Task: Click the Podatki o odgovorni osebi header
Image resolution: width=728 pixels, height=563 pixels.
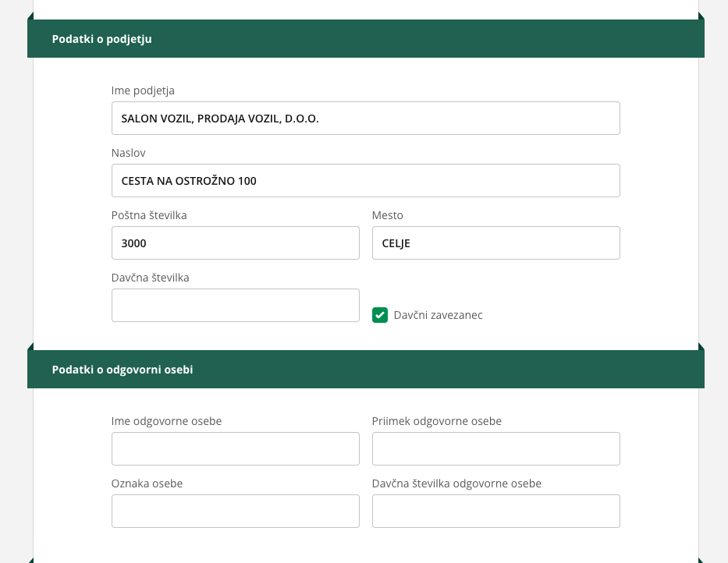Action: coord(123,370)
